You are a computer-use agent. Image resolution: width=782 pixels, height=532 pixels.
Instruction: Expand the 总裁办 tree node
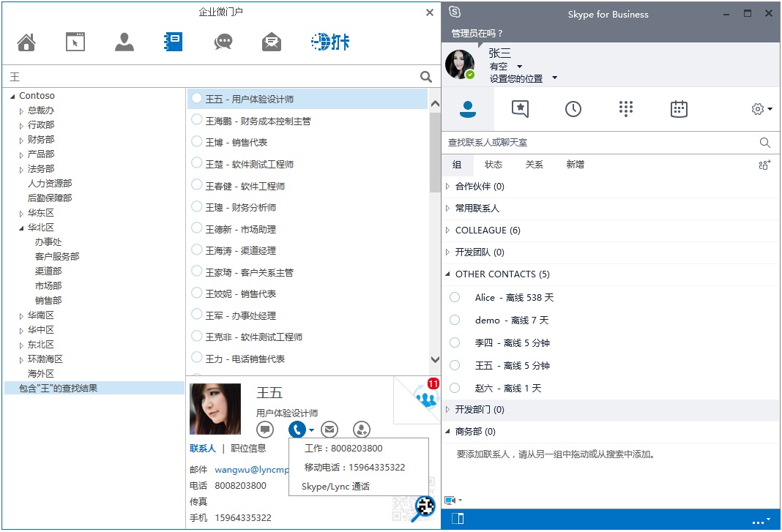coord(21,111)
